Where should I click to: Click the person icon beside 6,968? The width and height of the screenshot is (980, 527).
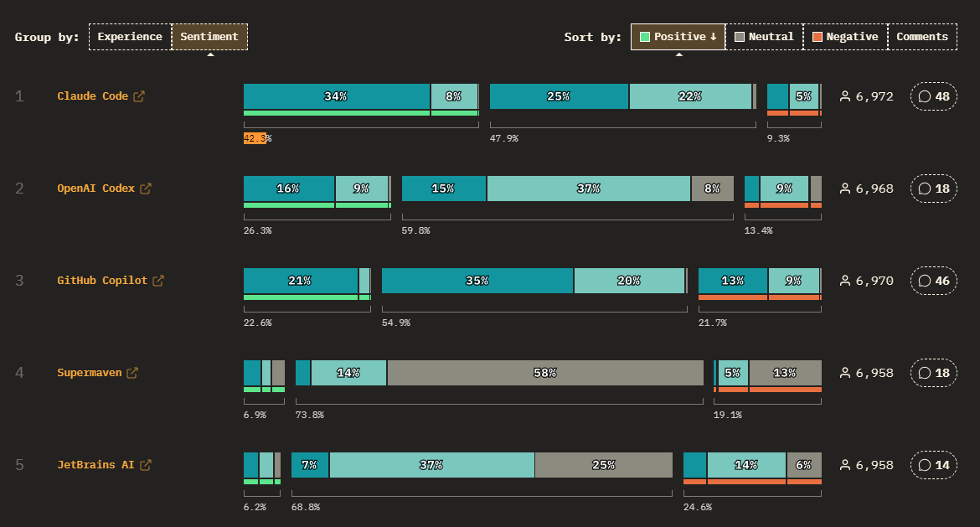[845, 189]
